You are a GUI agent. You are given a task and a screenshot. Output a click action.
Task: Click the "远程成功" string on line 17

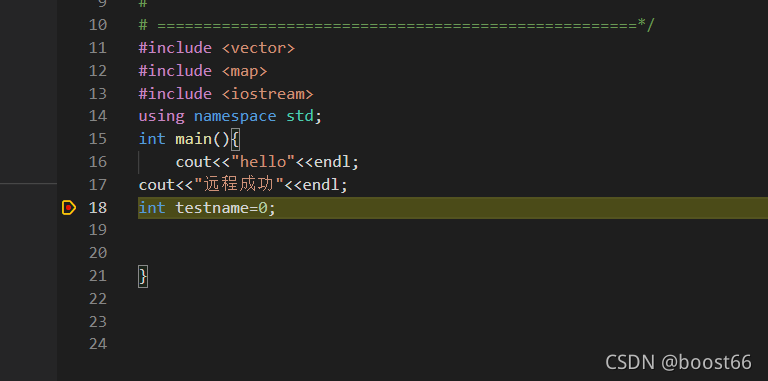(240, 185)
